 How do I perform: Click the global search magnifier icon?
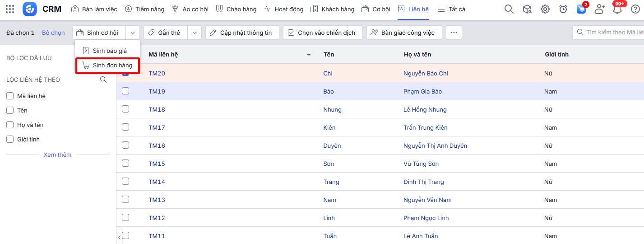509,9
